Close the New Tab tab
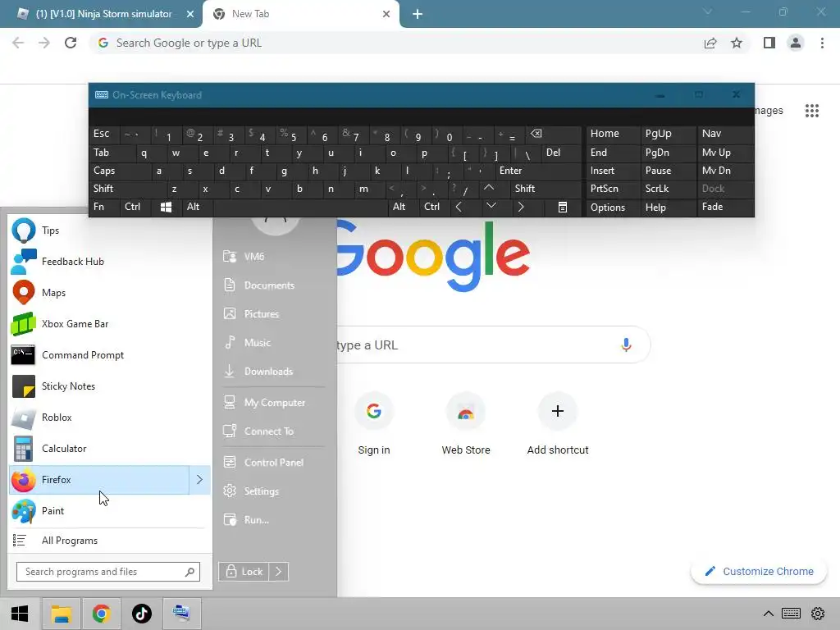The width and height of the screenshot is (840, 630). pyautogui.click(x=386, y=14)
